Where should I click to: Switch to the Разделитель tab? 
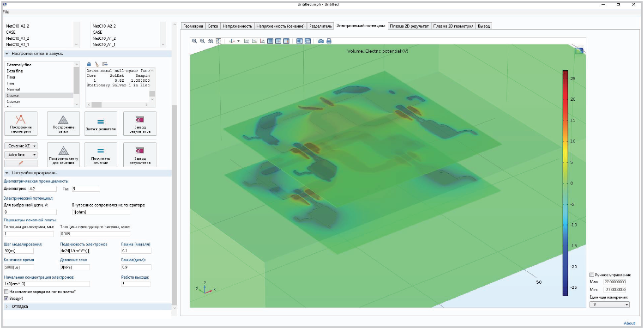click(x=320, y=26)
